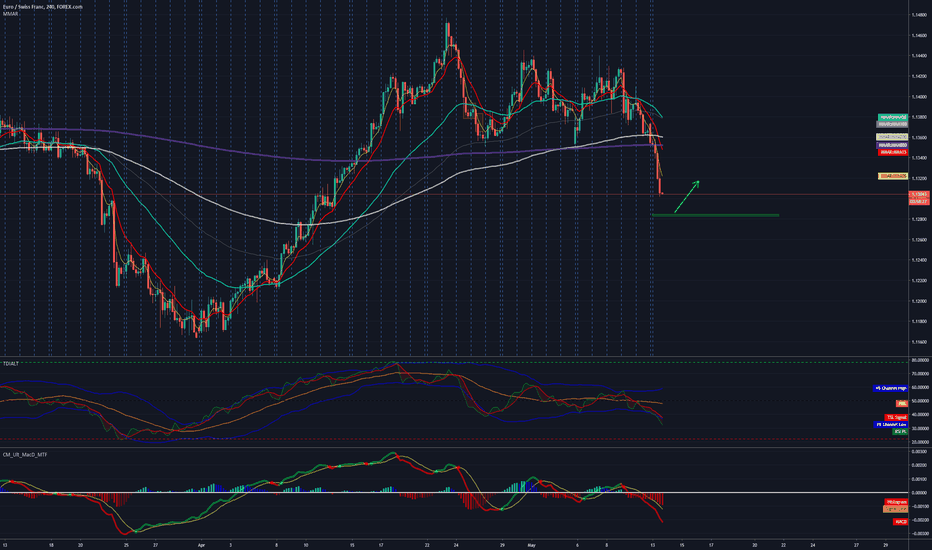Click the gray moving average price tag
The width and height of the screenshot is (932, 550).
tap(893, 124)
